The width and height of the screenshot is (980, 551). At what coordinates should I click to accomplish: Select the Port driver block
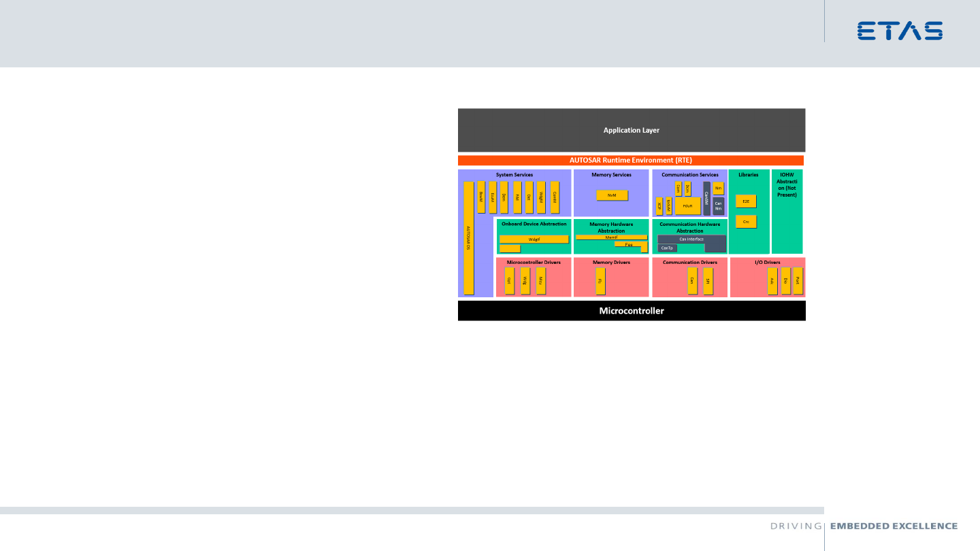[x=798, y=280]
